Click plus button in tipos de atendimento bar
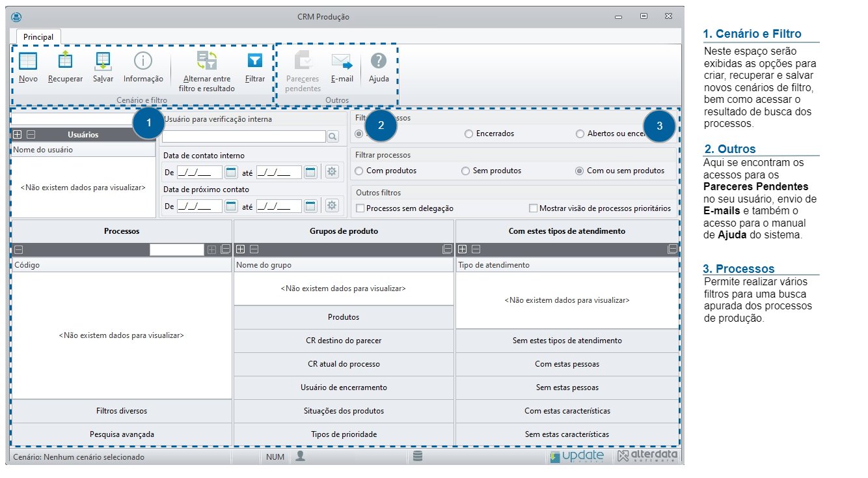Image resolution: width=868 pixels, height=478 pixels. 463,249
